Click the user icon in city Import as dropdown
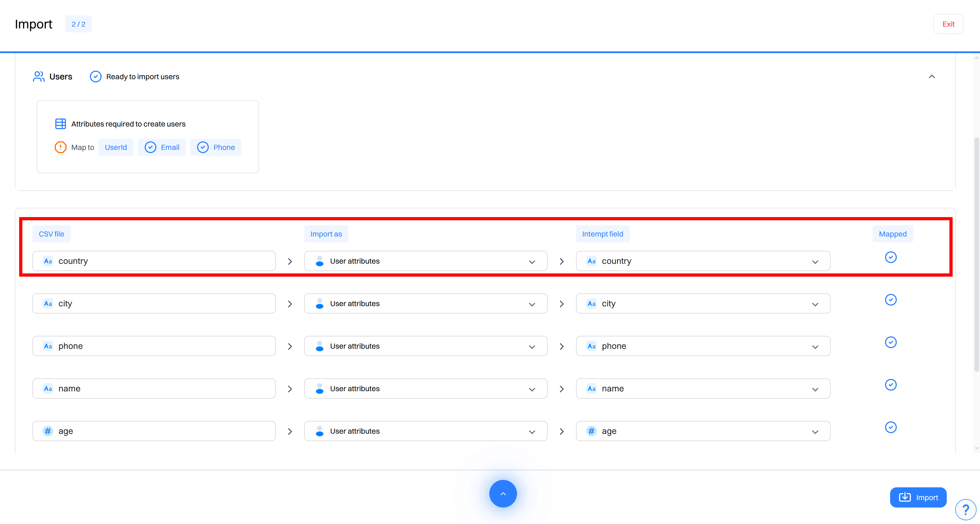The image size is (980, 524). [x=320, y=304]
